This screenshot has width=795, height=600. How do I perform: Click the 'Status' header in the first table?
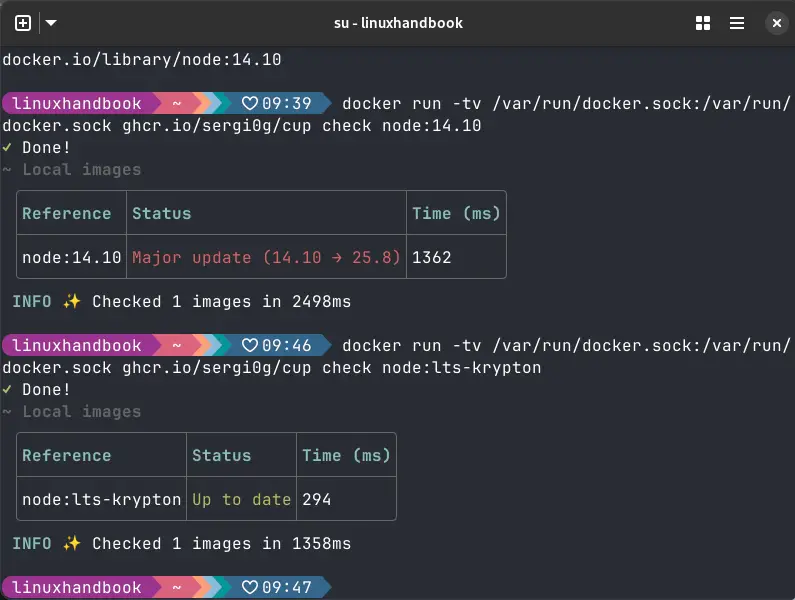pyautogui.click(x=161, y=213)
